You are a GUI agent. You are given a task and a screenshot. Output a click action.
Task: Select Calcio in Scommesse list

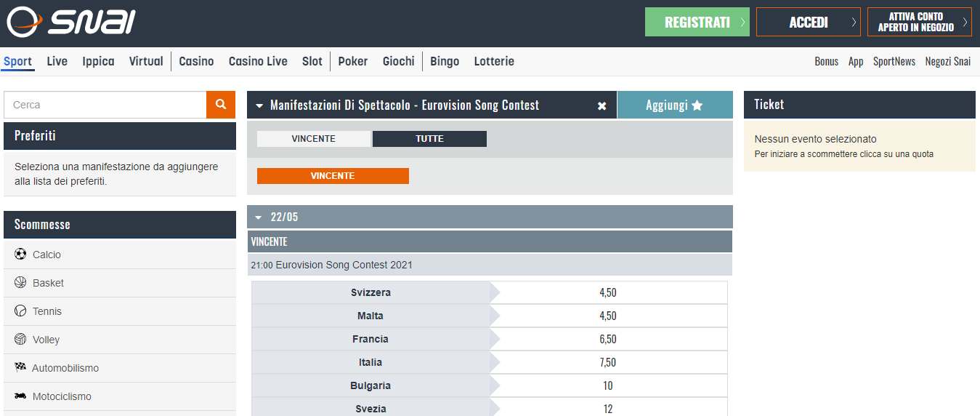click(x=120, y=255)
